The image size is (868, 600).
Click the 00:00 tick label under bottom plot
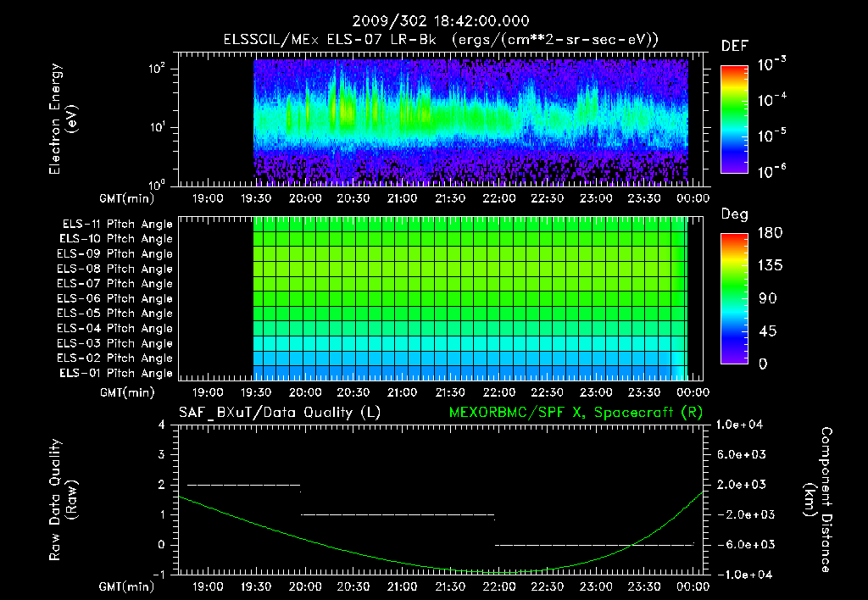pos(693,586)
